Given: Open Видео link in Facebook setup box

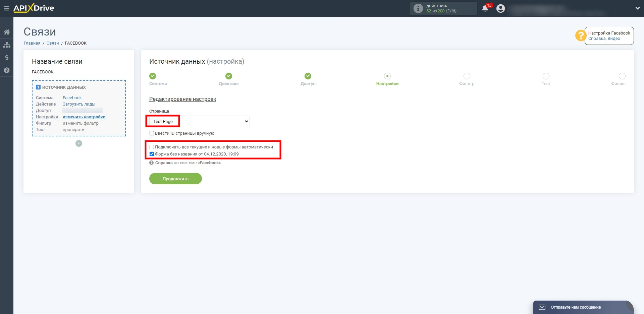Looking at the screenshot, I should tap(614, 39).
